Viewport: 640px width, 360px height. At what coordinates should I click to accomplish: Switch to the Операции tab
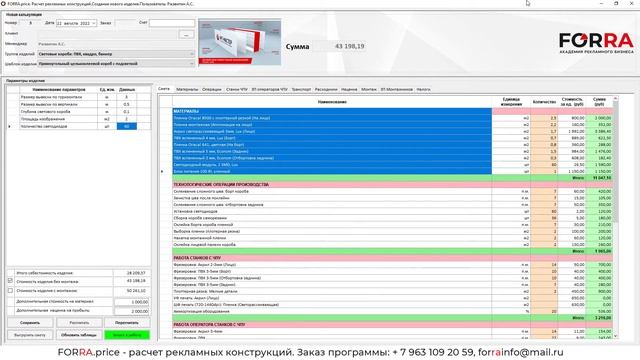click(x=211, y=89)
